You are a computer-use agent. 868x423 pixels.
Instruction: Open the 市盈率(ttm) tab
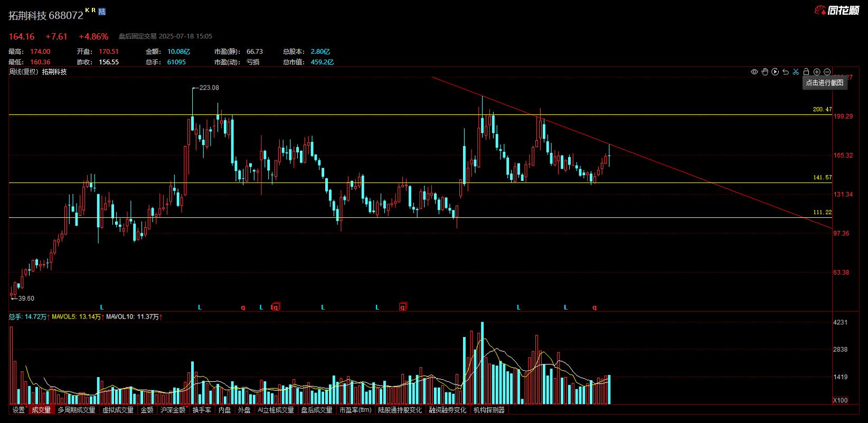[355, 410]
